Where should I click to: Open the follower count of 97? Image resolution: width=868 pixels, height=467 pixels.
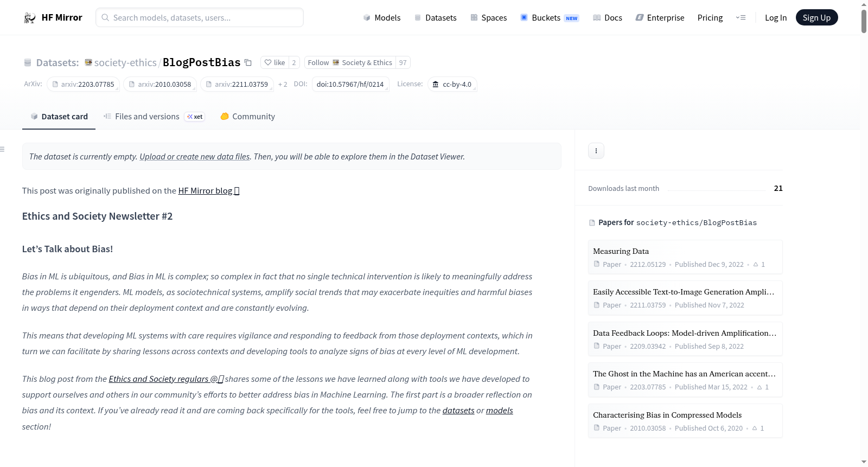[x=403, y=62]
